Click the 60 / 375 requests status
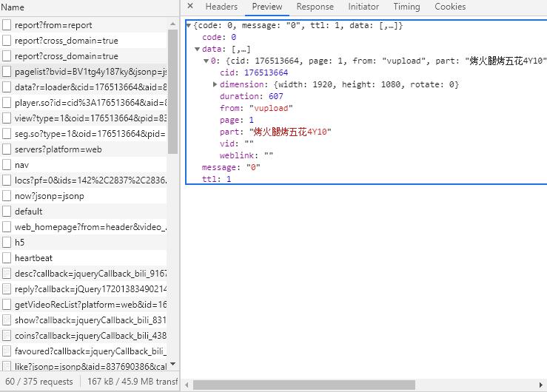The image size is (547, 392). click(x=39, y=382)
